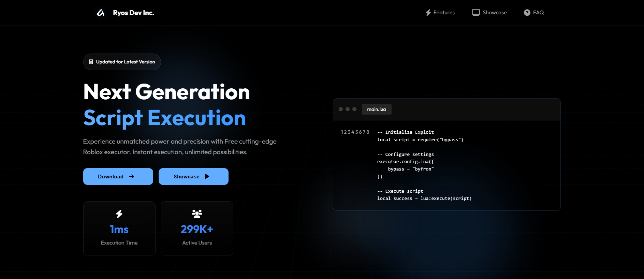
Task: Click the first window dot in code panel
Action: click(x=341, y=109)
